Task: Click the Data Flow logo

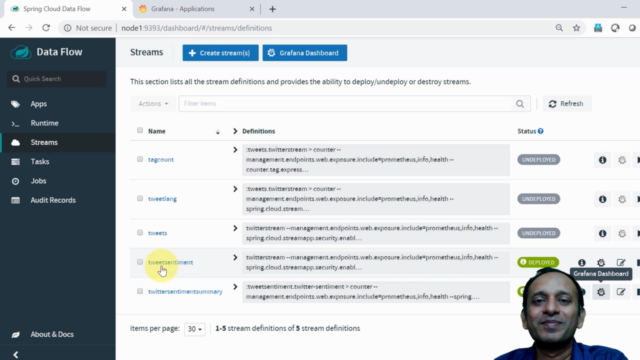Action: click(21, 52)
